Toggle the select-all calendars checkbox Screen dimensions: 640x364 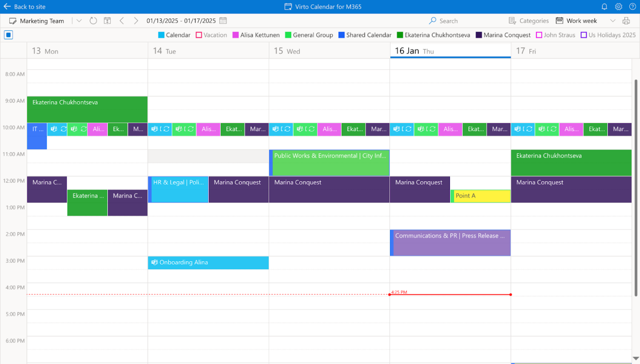8,35
